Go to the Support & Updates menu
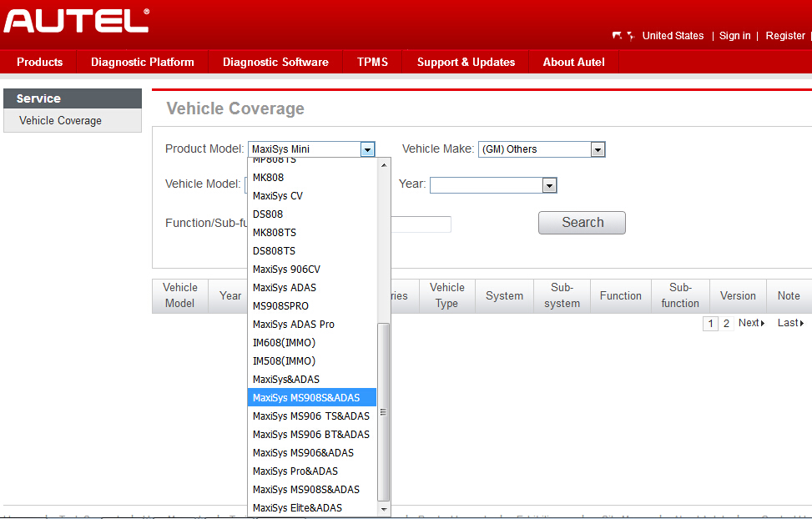Screen dimensions: 812x519 [x=466, y=62]
